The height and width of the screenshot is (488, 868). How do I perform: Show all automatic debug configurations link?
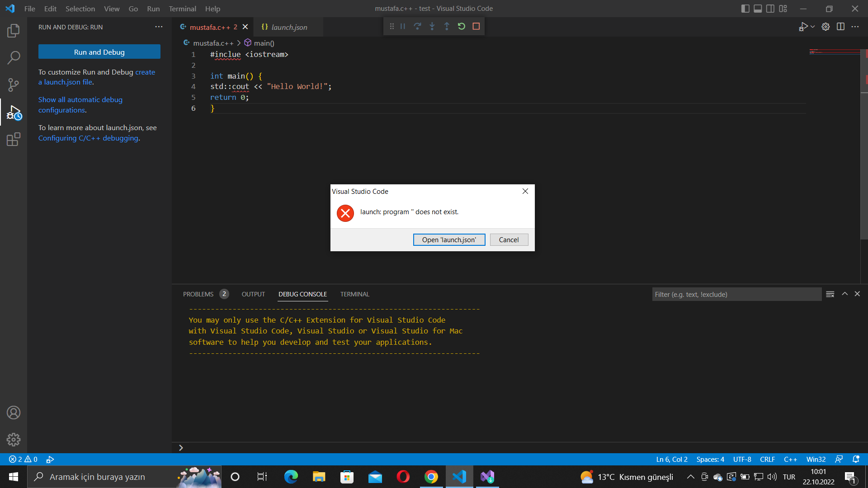[80, 105]
